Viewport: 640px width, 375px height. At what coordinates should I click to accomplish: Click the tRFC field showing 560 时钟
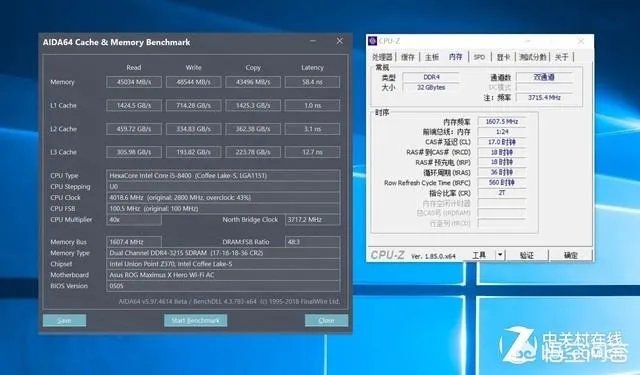[x=502, y=182]
